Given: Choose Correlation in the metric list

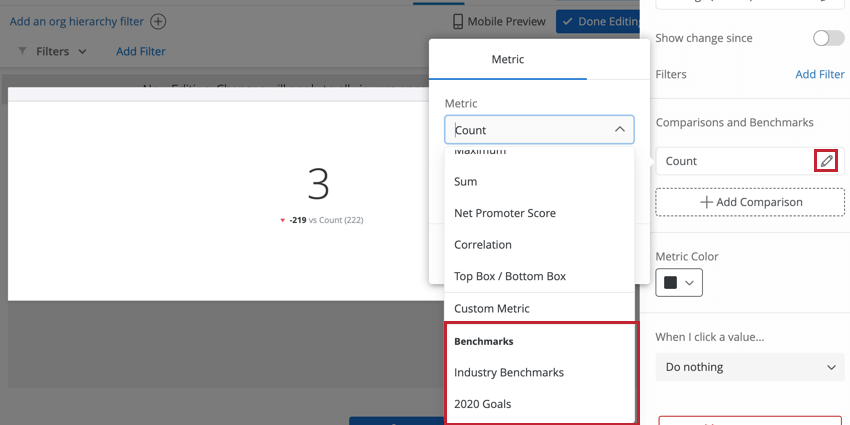Looking at the screenshot, I should (x=539, y=244).
